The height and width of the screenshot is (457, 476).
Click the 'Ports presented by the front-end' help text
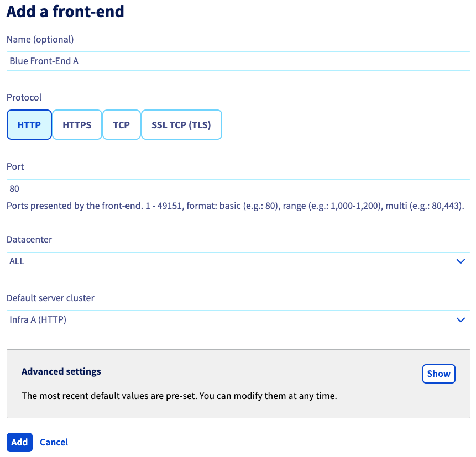pos(236,206)
